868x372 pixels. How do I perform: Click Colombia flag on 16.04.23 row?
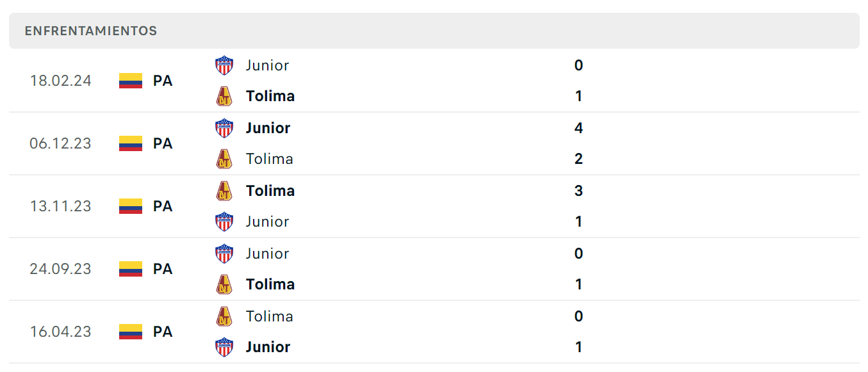tap(131, 332)
